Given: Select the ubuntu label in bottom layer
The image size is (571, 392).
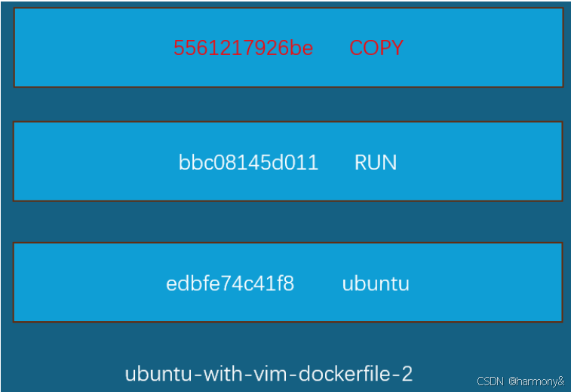Looking at the screenshot, I should coord(376,283).
